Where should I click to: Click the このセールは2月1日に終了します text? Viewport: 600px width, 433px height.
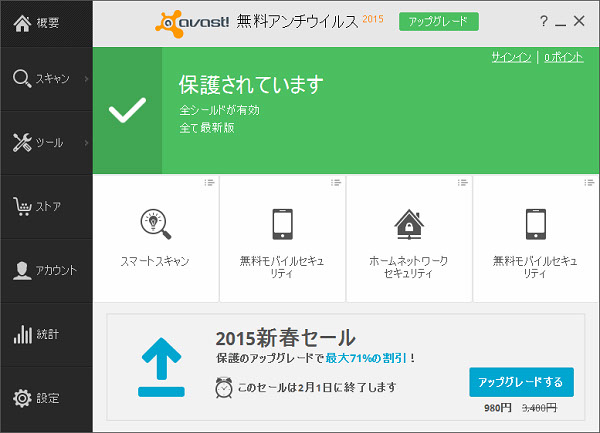click(x=317, y=387)
